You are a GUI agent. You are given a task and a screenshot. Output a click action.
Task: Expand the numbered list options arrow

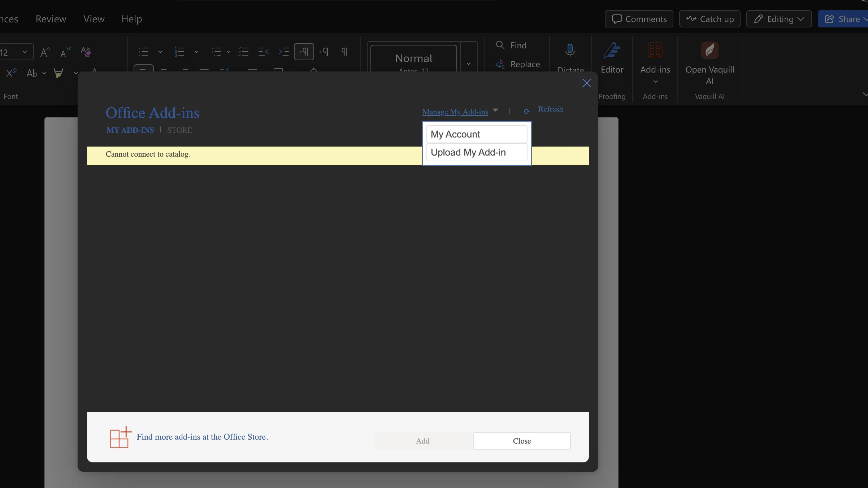[x=196, y=52]
